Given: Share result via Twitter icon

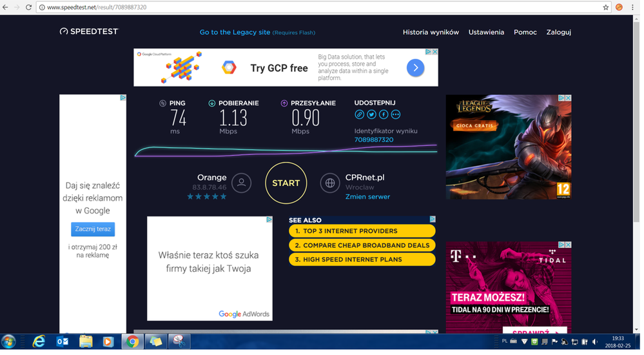Looking at the screenshot, I should pos(371,114).
